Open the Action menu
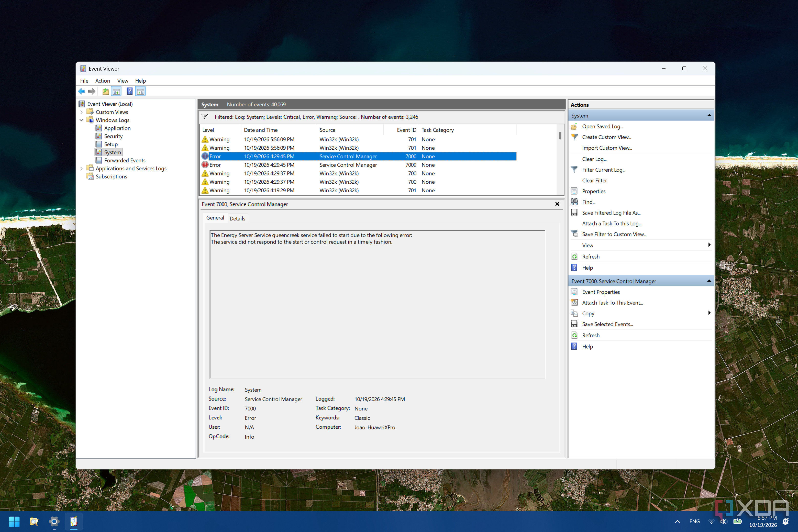798x532 pixels. (103, 81)
